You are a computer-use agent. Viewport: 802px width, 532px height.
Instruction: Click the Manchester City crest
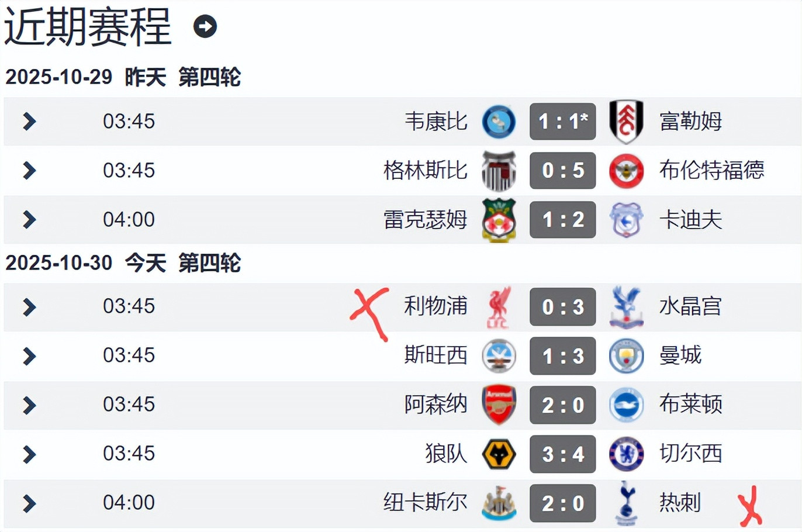coord(626,356)
